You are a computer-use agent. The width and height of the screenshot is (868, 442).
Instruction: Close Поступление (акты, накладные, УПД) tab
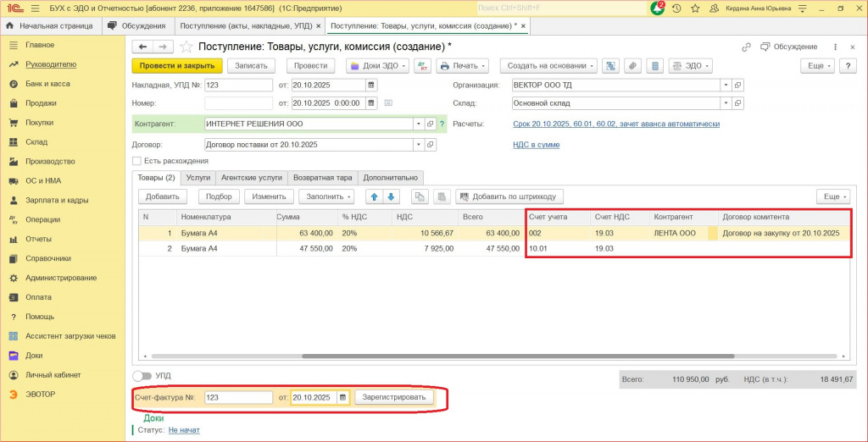(x=319, y=26)
